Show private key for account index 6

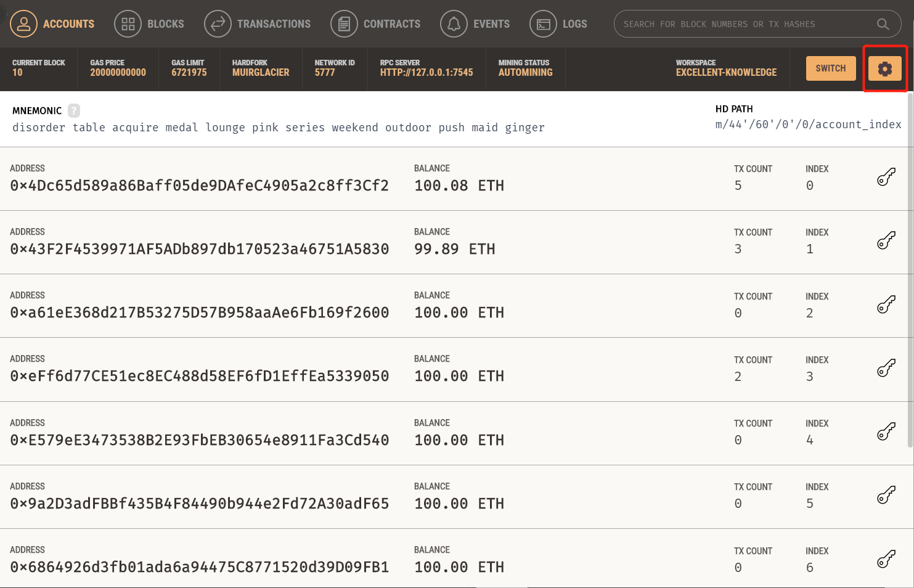tap(886, 559)
